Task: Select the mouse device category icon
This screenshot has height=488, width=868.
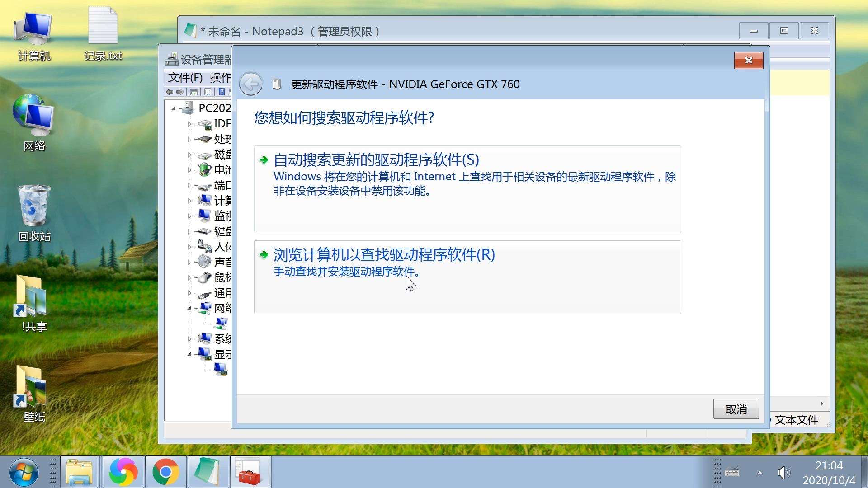Action: 204,277
